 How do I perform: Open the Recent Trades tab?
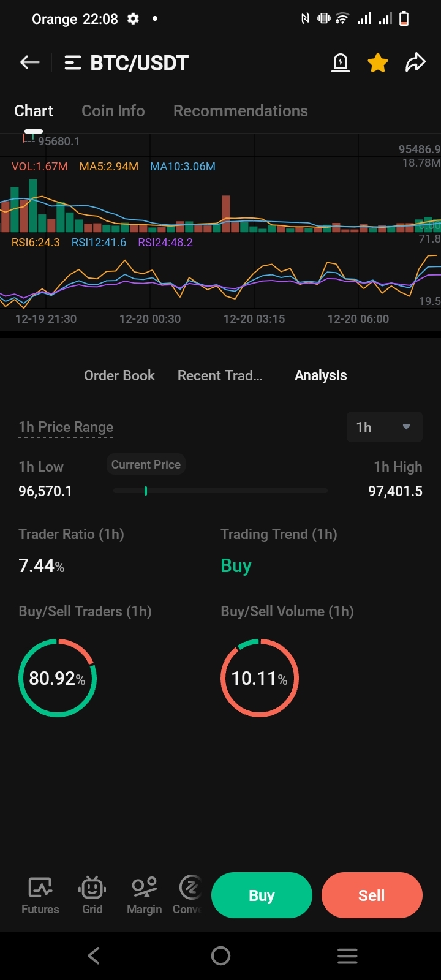click(220, 375)
